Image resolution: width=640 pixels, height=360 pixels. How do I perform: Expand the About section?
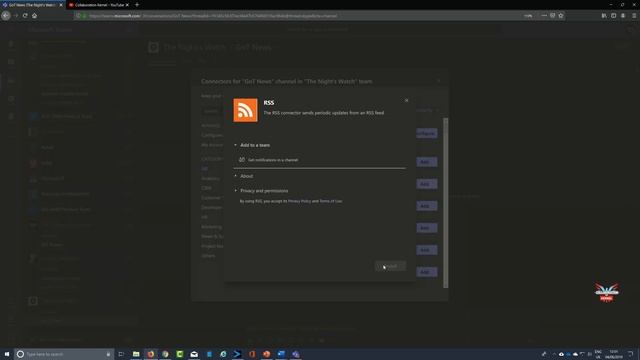click(244, 176)
